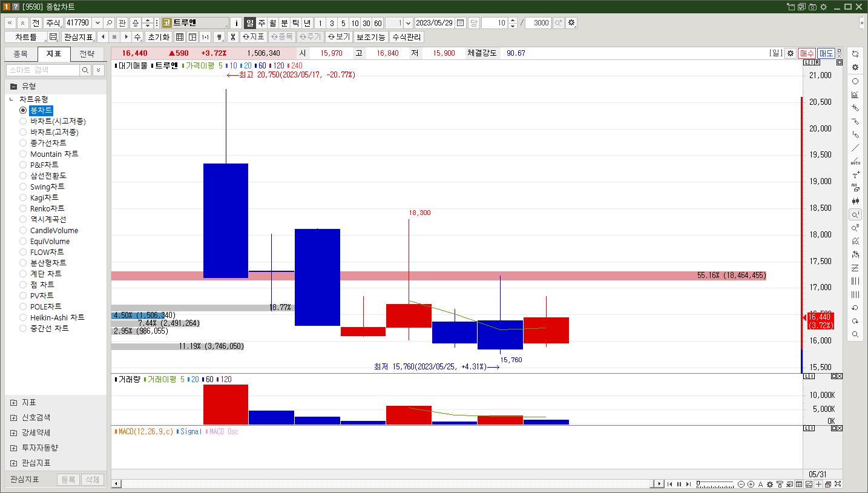Select the trend line drawing tool
Image resolution: width=868 pixels, height=493 pixels.
point(855,148)
